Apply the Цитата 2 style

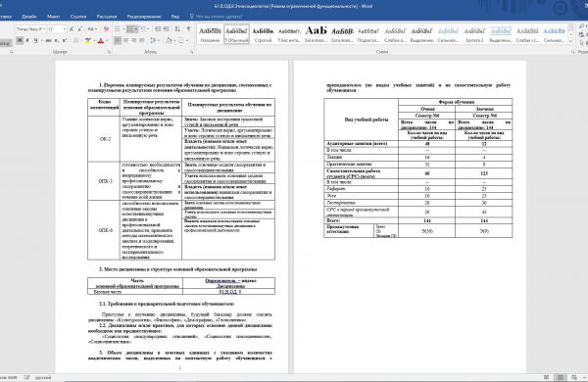coord(474,34)
